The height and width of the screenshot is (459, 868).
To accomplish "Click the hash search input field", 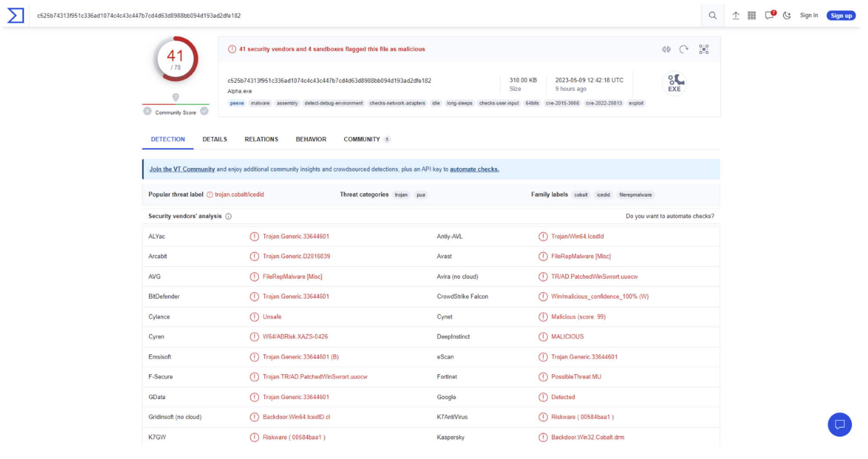I will coord(365,16).
